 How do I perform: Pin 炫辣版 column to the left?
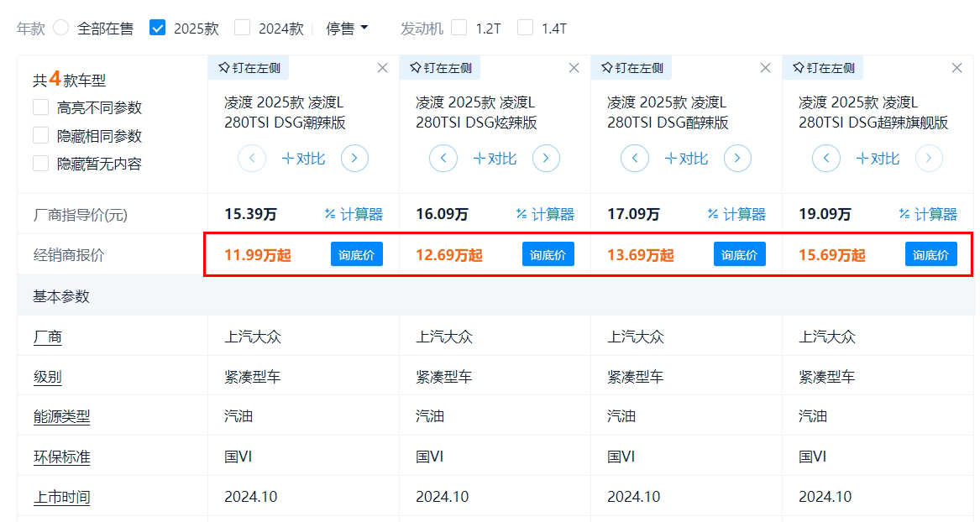[x=440, y=68]
